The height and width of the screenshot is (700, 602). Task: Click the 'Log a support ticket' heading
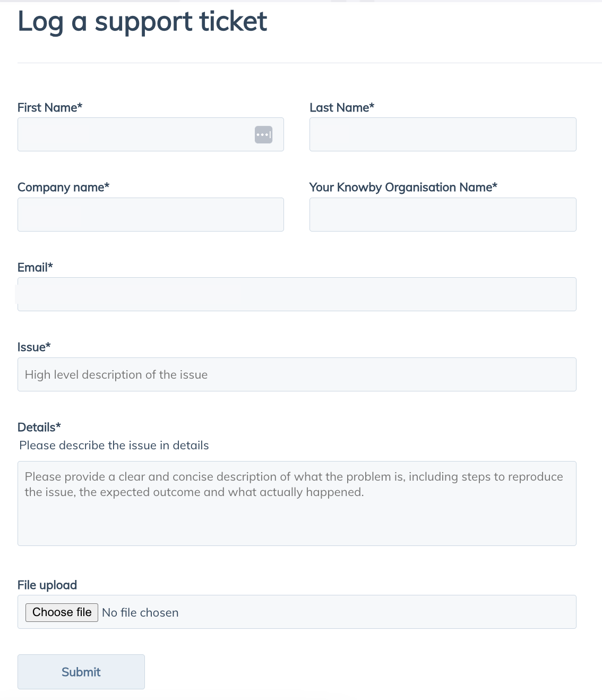142,22
